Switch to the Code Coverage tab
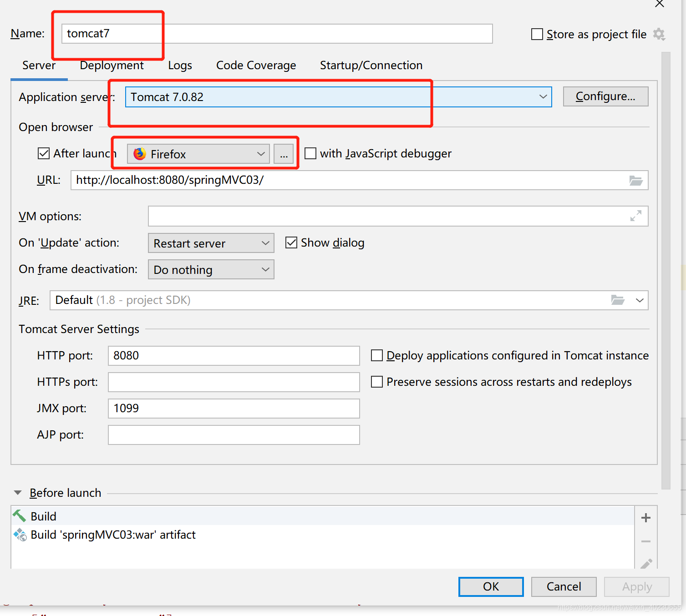 pos(256,65)
